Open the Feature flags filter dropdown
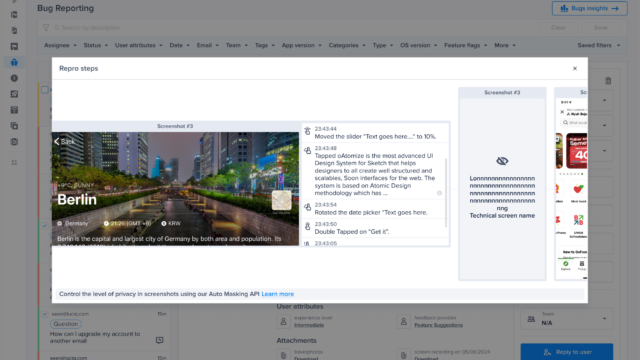Viewport: 640px width, 360px height. point(466,45)
